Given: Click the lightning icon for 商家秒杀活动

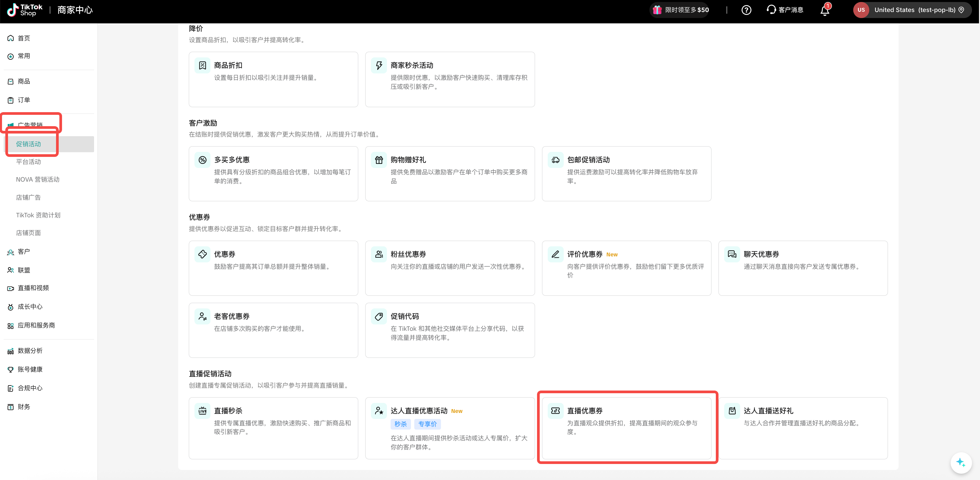Looking at the screenshot, I should pyautogui.click(x=379, y=65).
